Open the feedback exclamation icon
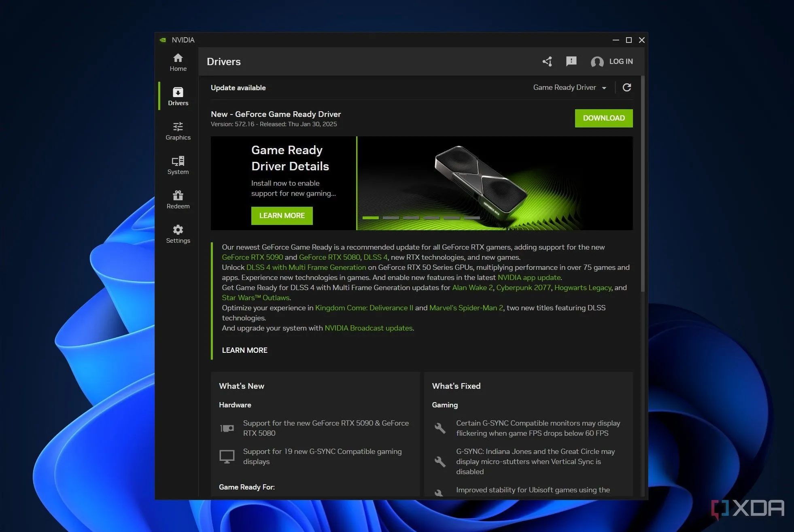794x532 pixels. click(x=571, y=61)
